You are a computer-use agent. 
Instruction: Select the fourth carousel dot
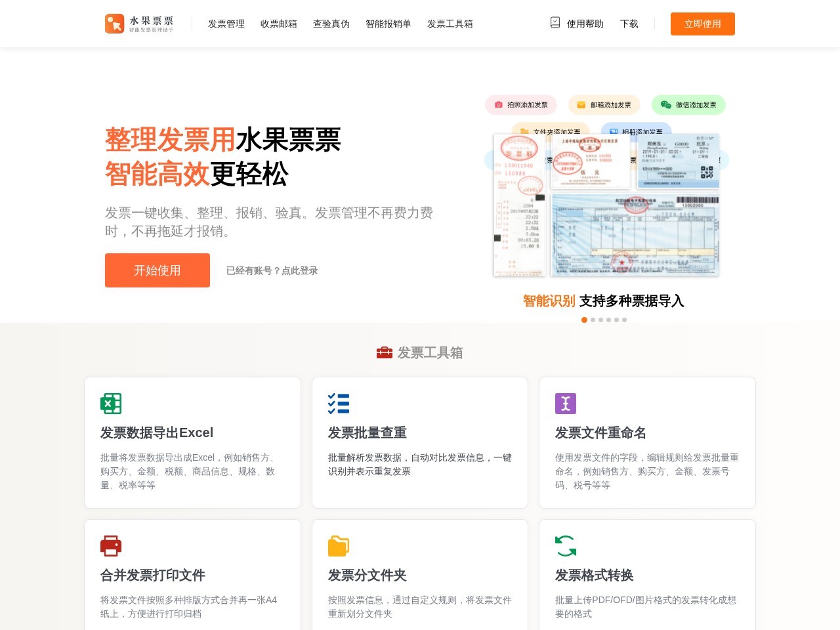click(609, 320)
